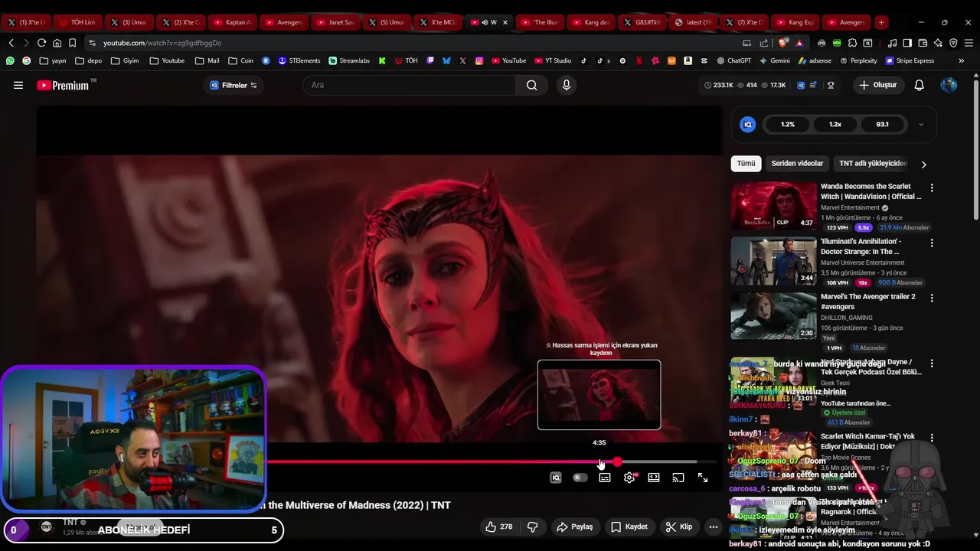The width and height of the screenshot is (980, 551).
Task: Open more actions ellipsis below video
Action: click(714, 527)
